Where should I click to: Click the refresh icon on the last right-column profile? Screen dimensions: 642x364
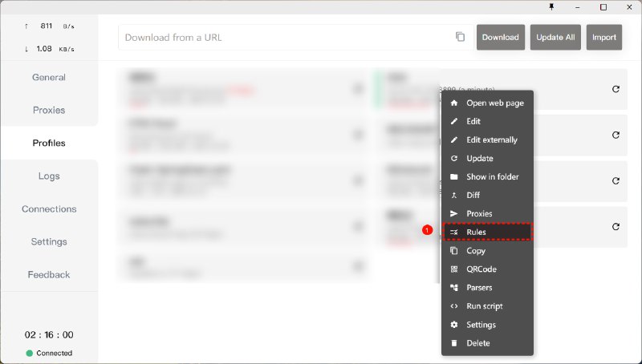(616, 227)
